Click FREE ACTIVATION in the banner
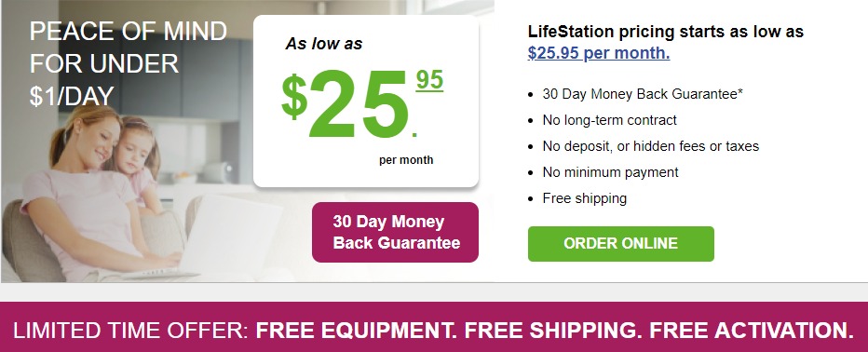Viewport: 868px width, 352px height. pyautogui.click(x=752, y=330)
